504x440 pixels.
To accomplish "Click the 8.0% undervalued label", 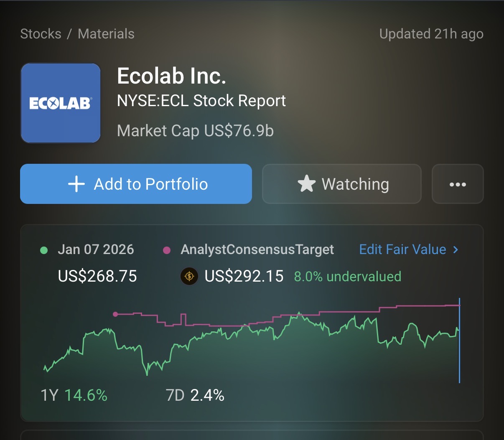I will 347,276.
